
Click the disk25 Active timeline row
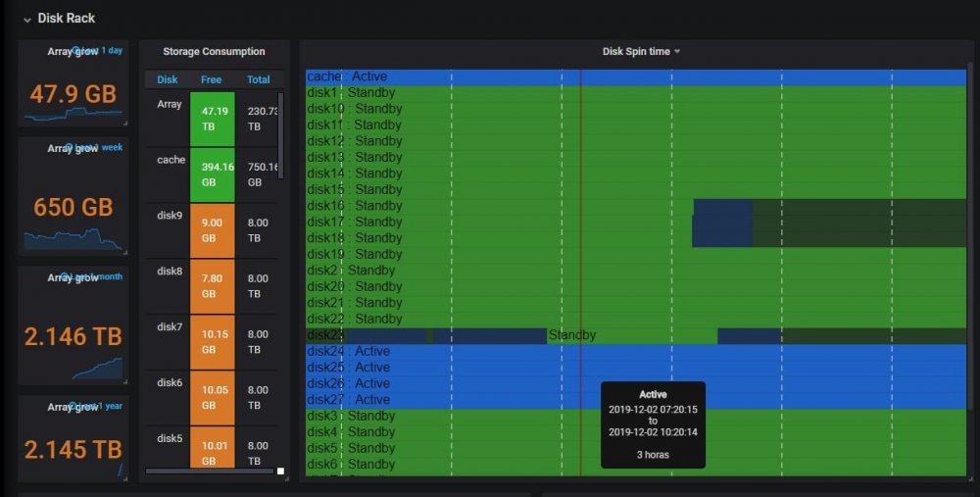click(x=636, y=368)
